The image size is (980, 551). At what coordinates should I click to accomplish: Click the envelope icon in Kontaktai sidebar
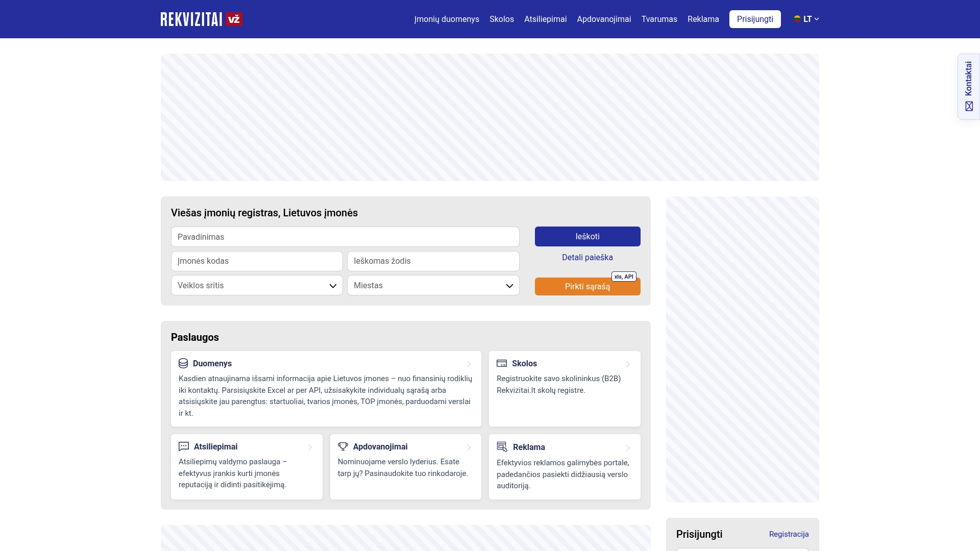969,106
